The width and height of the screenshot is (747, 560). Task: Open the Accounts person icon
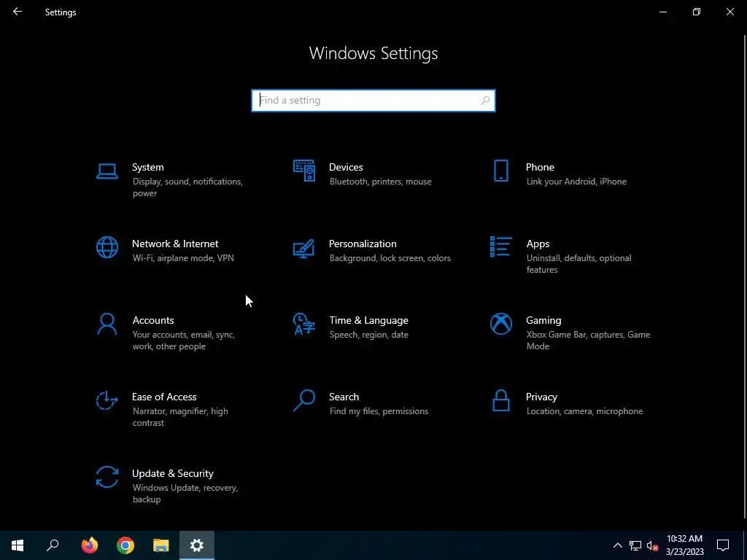(107, 324)
